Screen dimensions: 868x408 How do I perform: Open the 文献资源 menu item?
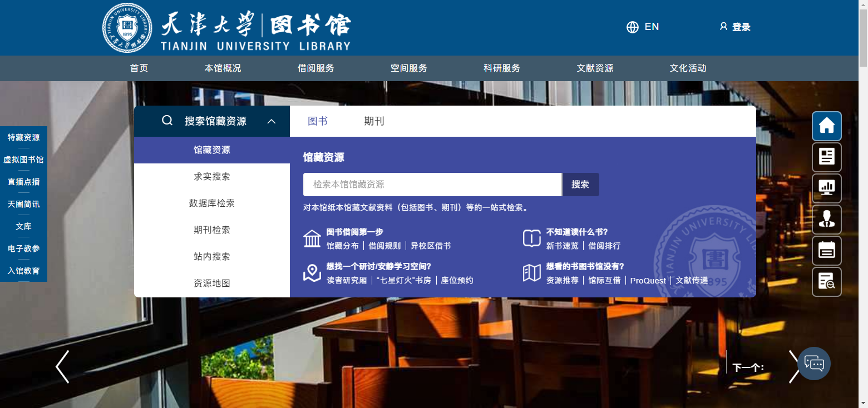[595, 68]
